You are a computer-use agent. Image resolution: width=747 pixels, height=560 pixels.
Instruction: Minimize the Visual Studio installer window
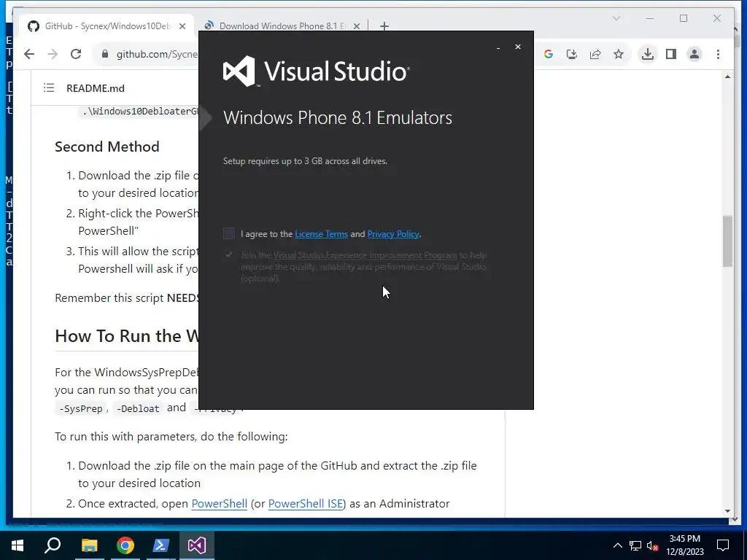coord(498,47)
